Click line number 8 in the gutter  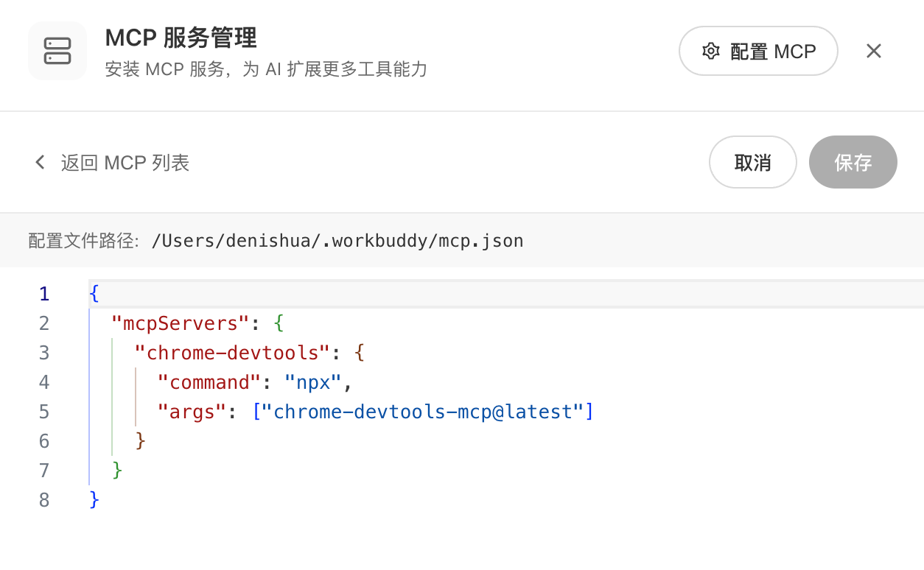pyautogui.click(x=43, y=499)
